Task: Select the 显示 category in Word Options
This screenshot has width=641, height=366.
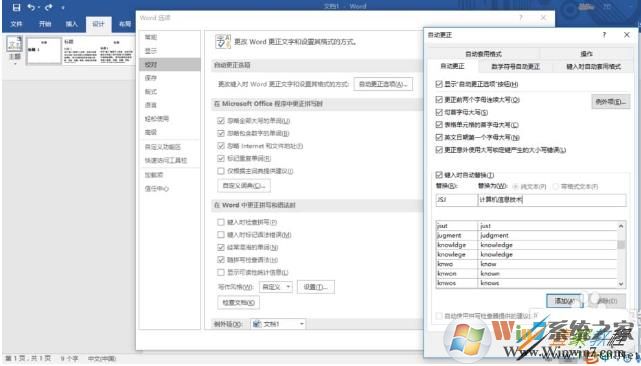Action: (151, 51)
